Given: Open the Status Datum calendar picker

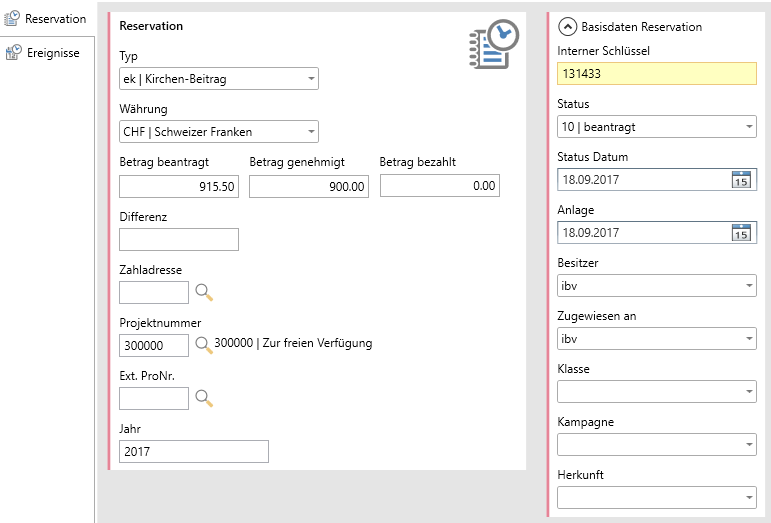Looking at the screenshot, I should [741, 180].
